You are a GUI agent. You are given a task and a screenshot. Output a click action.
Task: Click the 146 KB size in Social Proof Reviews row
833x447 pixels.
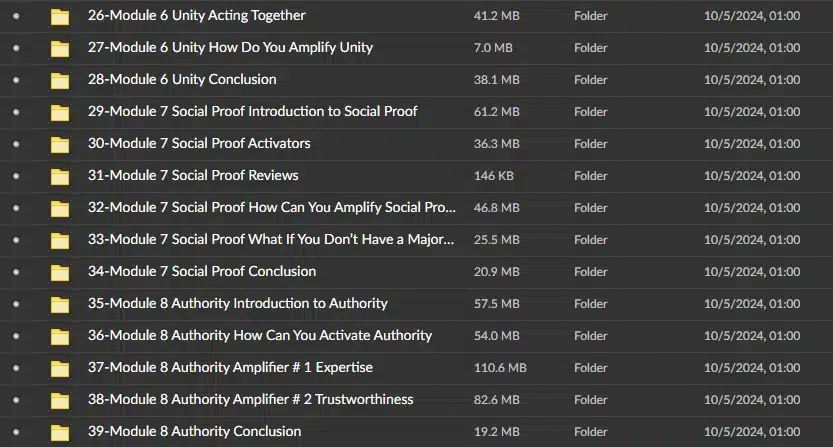pyautogui.click(x=494, y=176)
